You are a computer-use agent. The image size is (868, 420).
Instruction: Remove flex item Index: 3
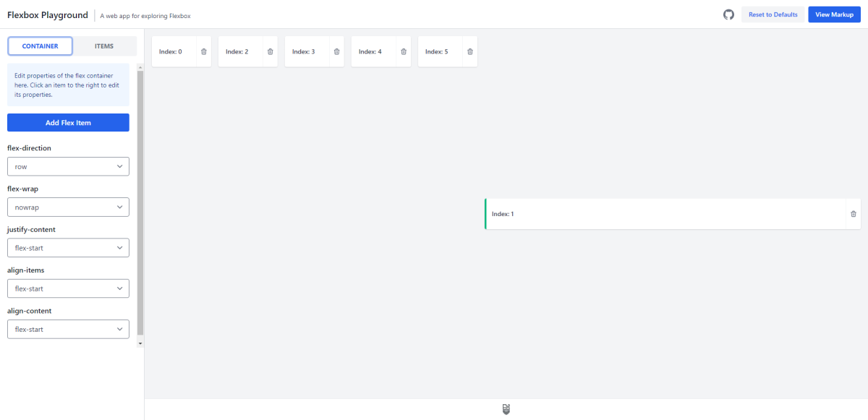(336, 51)
